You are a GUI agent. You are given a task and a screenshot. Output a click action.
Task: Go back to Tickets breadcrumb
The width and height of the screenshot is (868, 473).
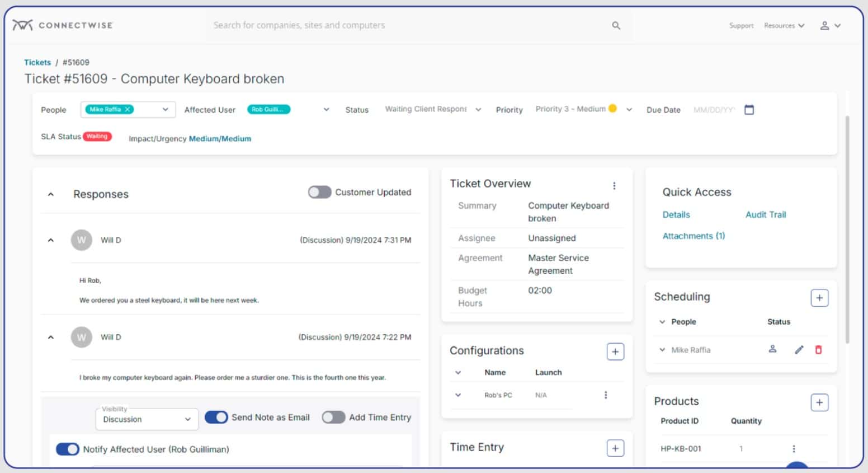click(x=37, y=62)
